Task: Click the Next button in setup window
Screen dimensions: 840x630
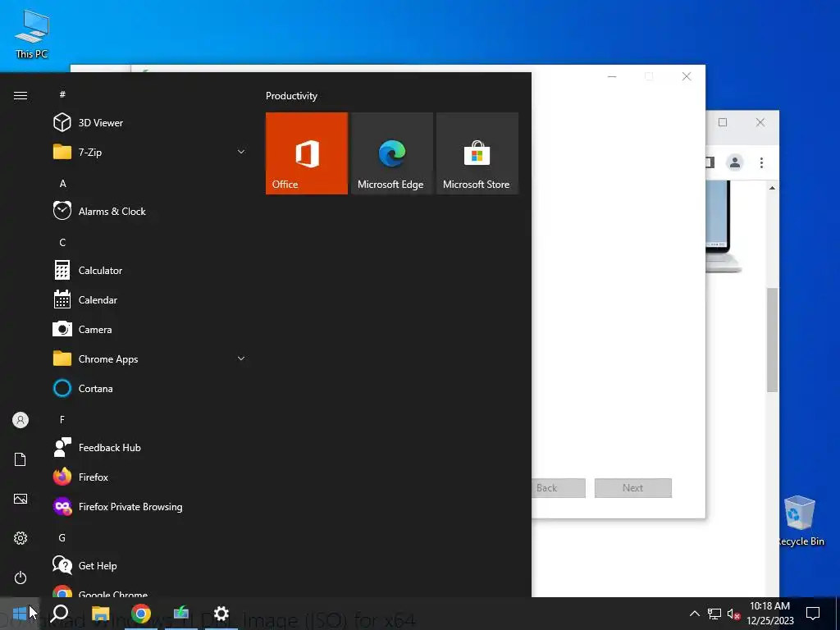Action: pos(632,488)
